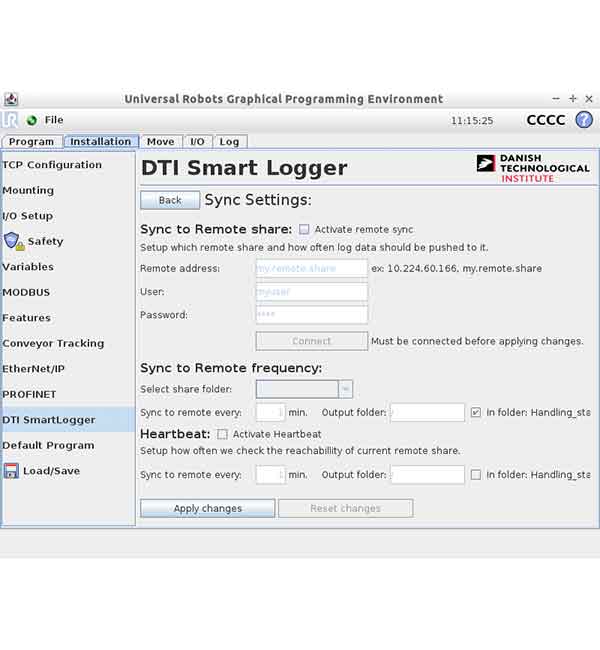This screenshot has height=650, width=600.
Task: Click the Heartbeat minutes input field
Action: click(270, 475)
